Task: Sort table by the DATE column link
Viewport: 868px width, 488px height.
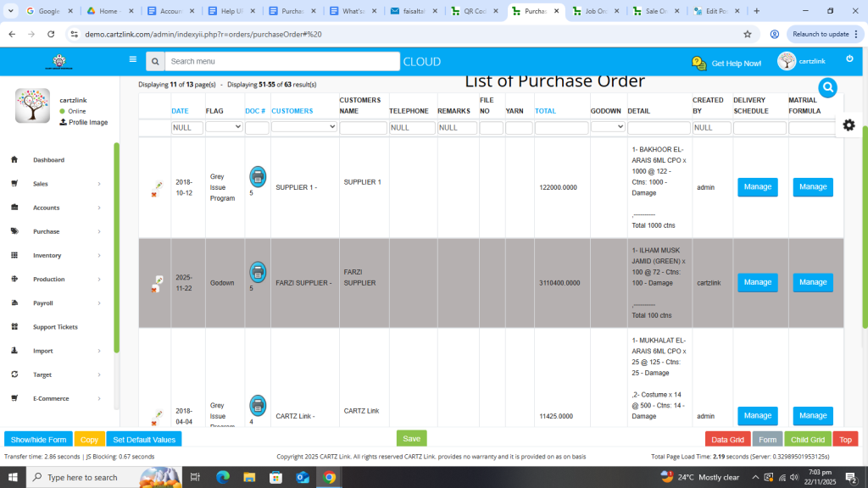Action: click(x=180, y=111)
